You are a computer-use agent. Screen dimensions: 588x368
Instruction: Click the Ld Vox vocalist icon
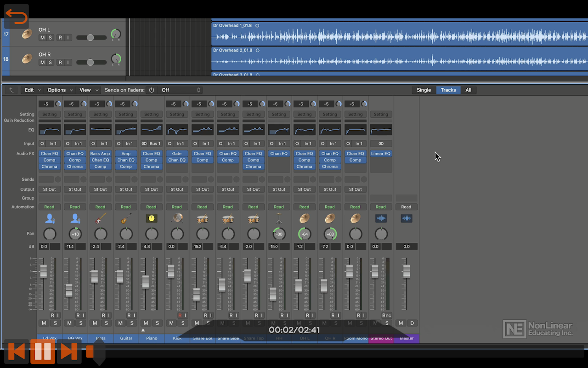(x=50, y=218)
